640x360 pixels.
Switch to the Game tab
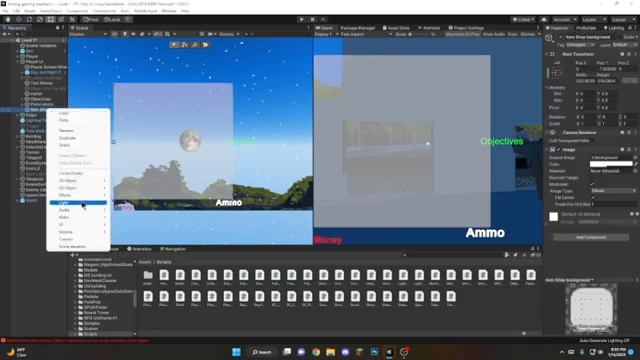click(324, 28)
